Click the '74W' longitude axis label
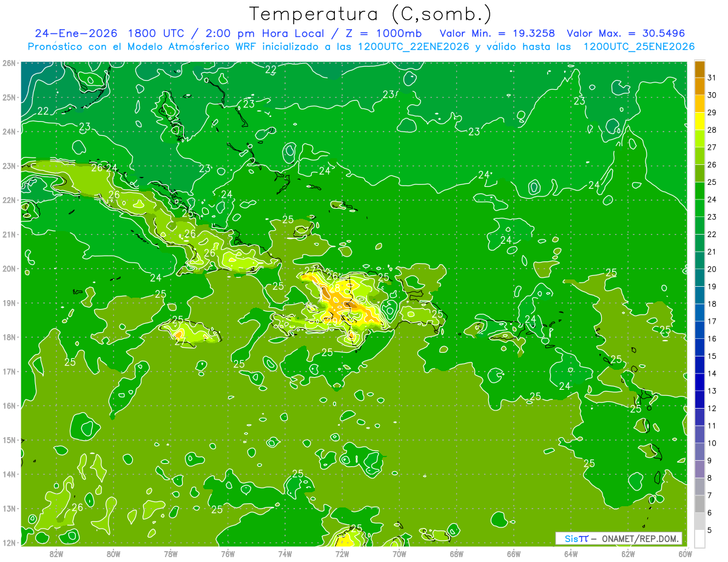728x562 pixels. coord(285,554)
